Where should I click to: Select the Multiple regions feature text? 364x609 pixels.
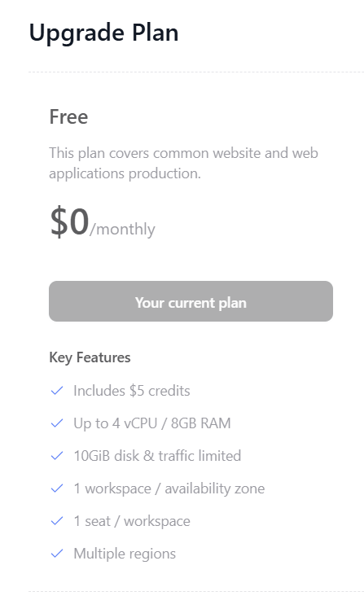pos(125,554)
